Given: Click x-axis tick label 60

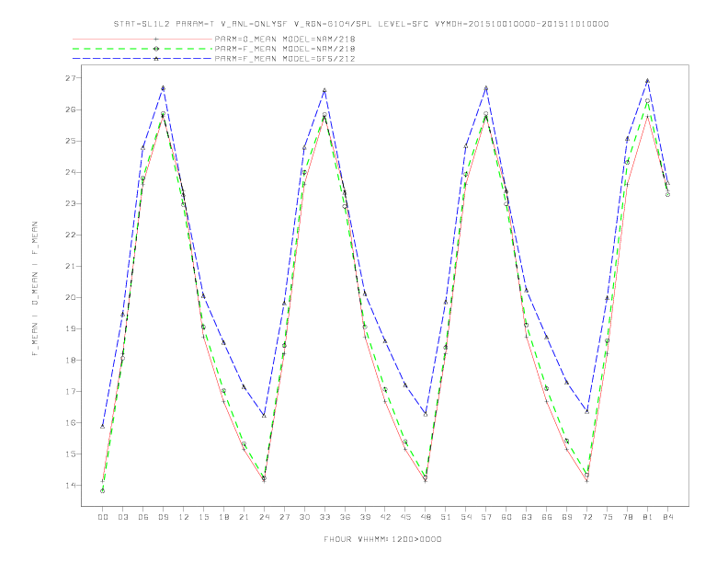Looking at the screenshot, I should [506, 517].
